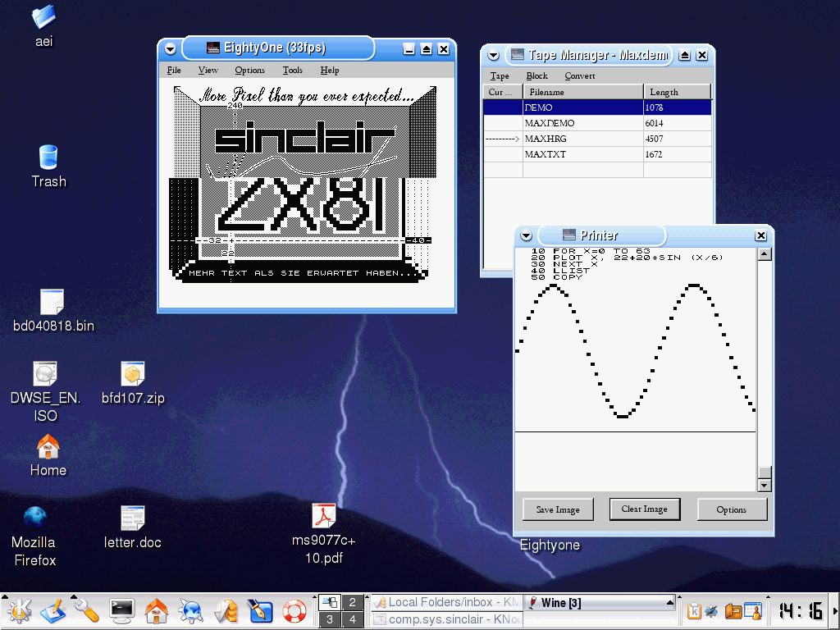Open the Tape menu in Tape Manager
The width and height of the screenshot is (840, 630).
pos(500,76)
